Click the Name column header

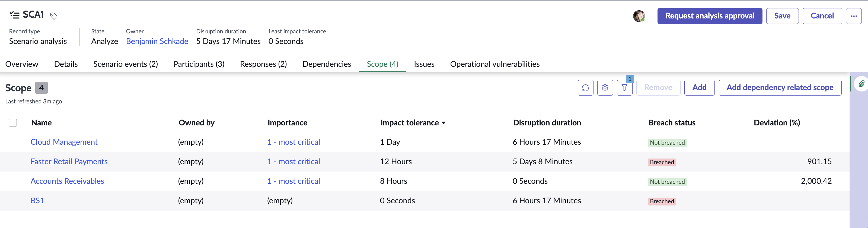pos(42,123)
